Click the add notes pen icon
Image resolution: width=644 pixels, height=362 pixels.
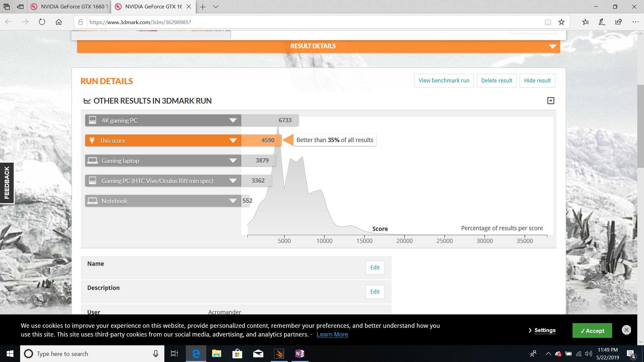click(x=602, y=22)
